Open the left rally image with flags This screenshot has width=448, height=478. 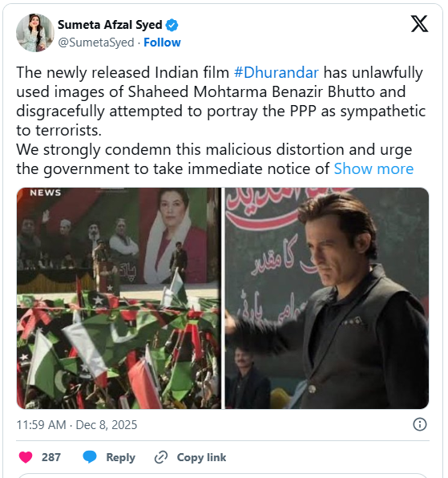[119, 298]
